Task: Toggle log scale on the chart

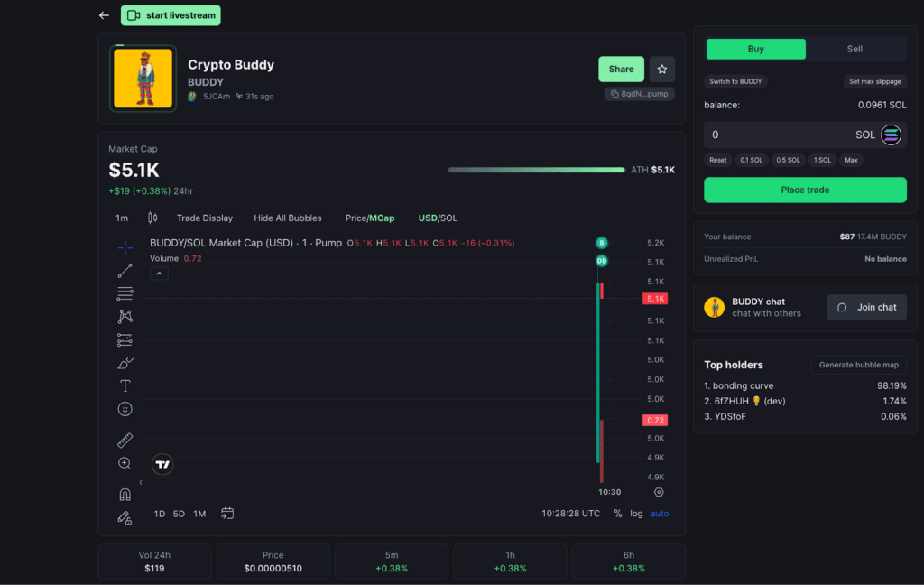Action: point(636,514)
